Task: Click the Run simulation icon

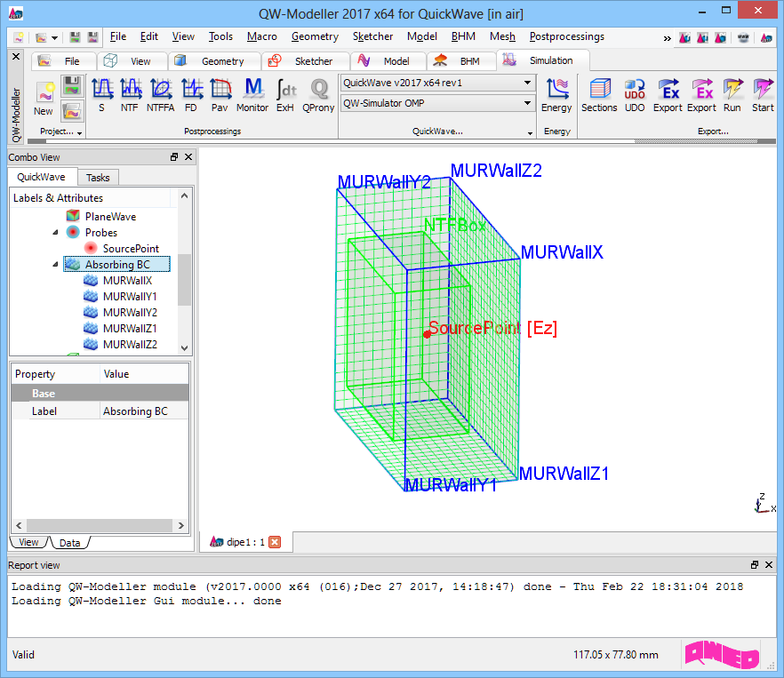Action: [x=732, y=95]
